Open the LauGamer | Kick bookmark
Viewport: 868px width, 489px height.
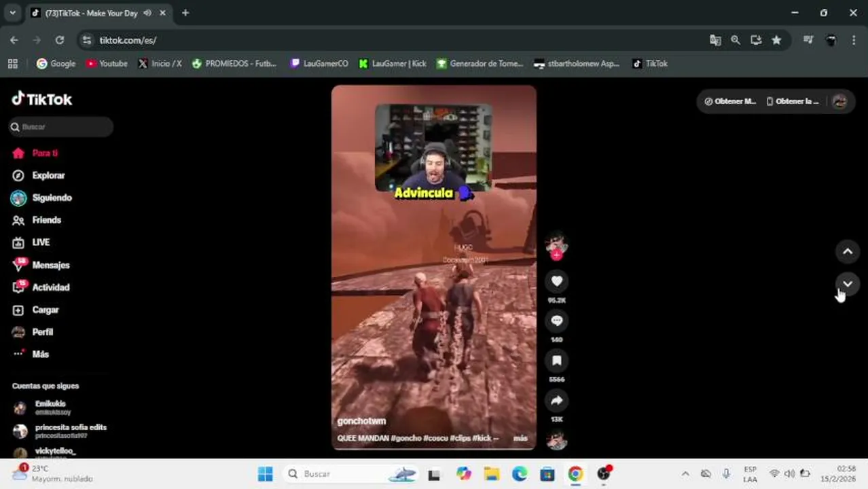click(x=393, y=63)
